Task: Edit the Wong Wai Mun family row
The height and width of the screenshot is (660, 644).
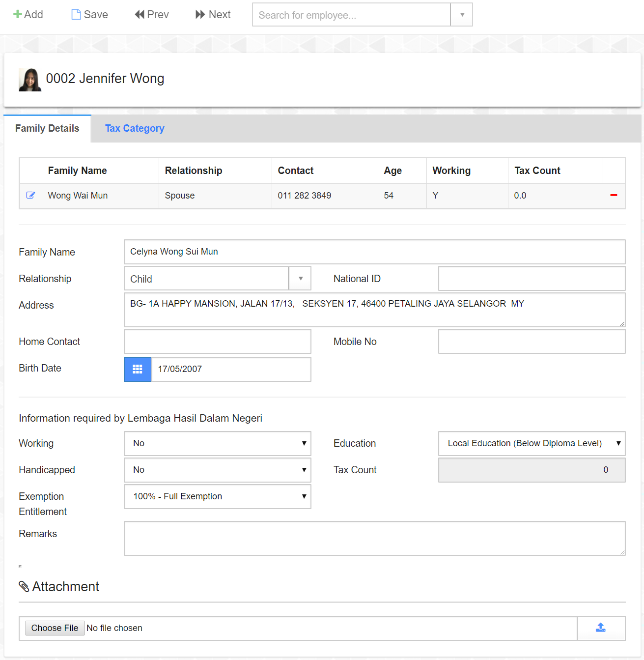Action: [30, 195]
